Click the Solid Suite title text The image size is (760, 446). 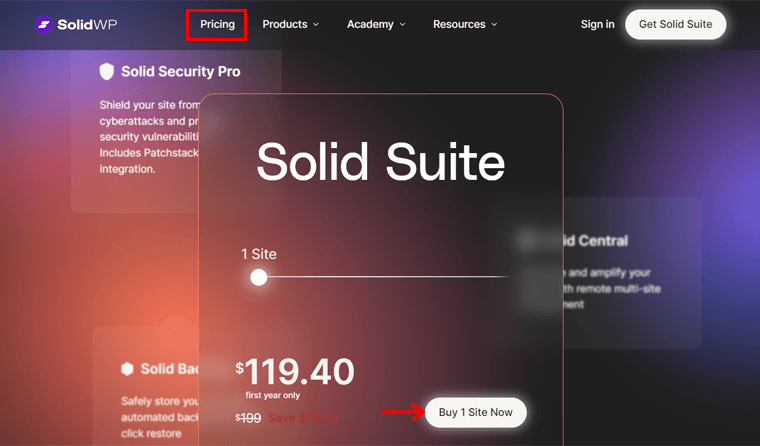380,162
